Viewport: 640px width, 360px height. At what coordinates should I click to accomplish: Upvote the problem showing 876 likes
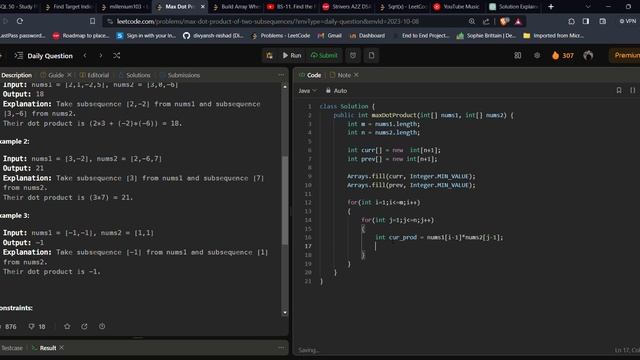[x=8, y=327]
